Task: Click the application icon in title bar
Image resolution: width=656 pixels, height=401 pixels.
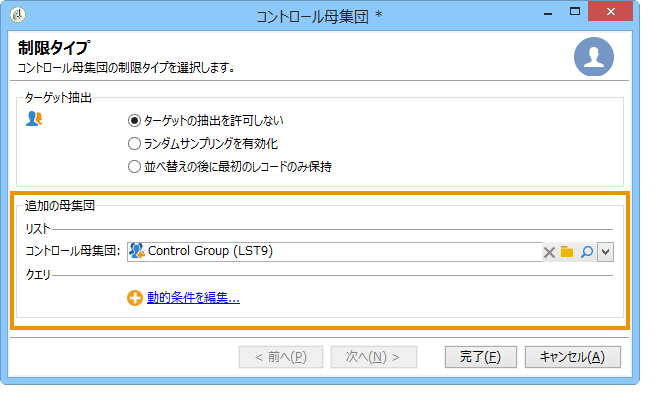Action: [x=18, y=15]
